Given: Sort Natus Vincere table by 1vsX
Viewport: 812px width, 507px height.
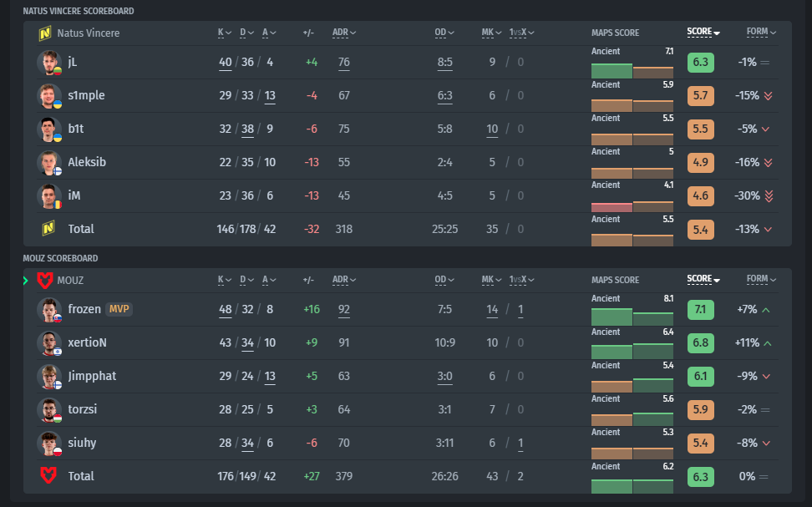Looking at the screenshot, I should [521, 33].
